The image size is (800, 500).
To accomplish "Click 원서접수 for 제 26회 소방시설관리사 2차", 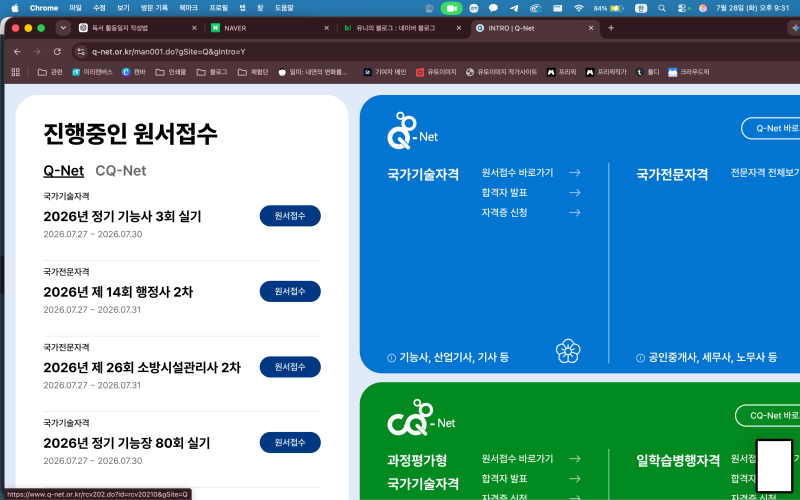I will [290, 367].
